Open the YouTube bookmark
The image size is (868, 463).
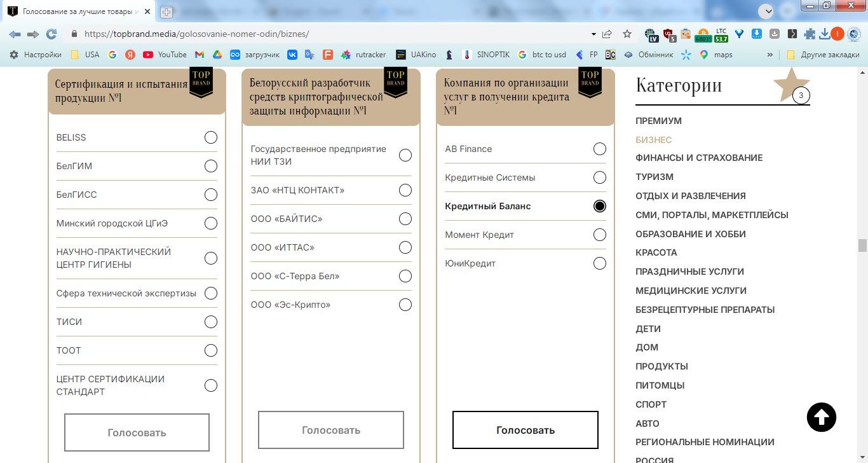[x=165, y=55]
